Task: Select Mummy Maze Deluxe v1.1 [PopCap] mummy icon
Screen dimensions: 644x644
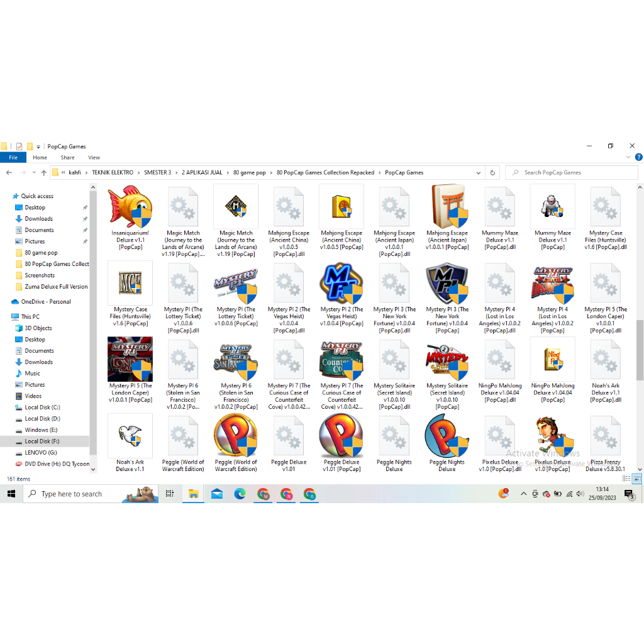Action: pos(552,206)
